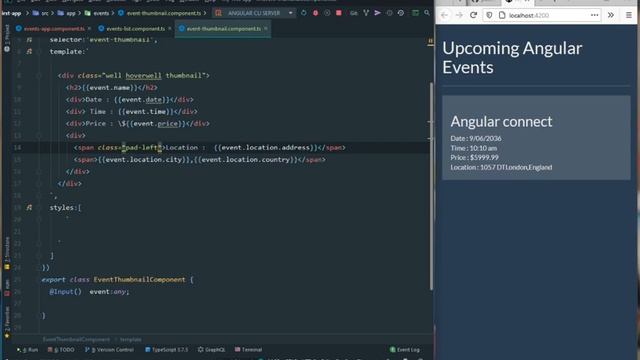Click the rerun icon beside Angular CLI Server
This screenshot has height=360, width=640.
pyautogui.click(x=304, y=13)
